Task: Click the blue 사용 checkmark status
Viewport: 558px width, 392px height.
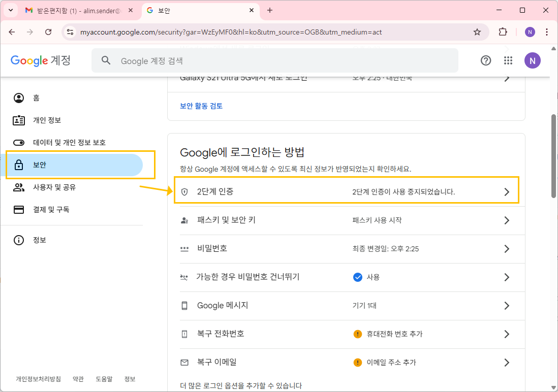Action: (x=358, y=277)
